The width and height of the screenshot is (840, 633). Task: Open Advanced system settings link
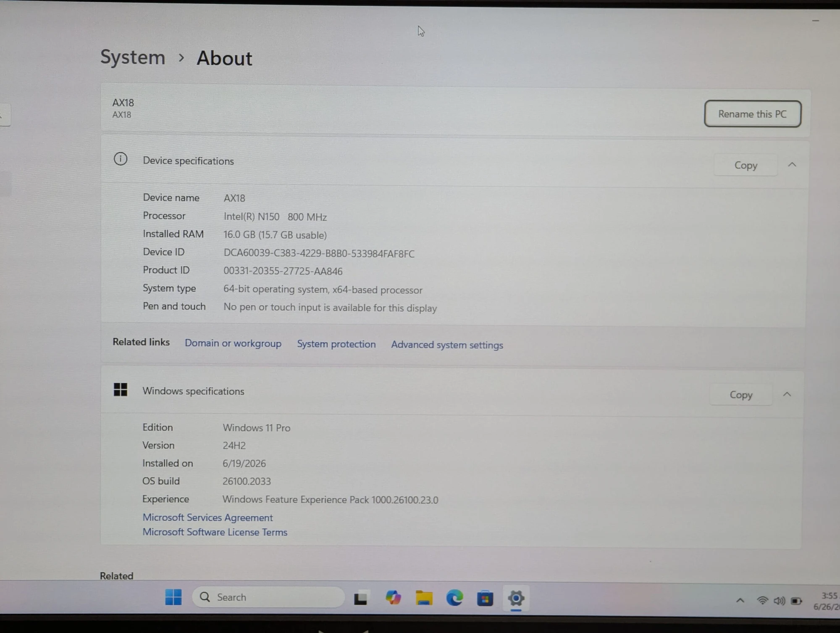coord(447,345)
